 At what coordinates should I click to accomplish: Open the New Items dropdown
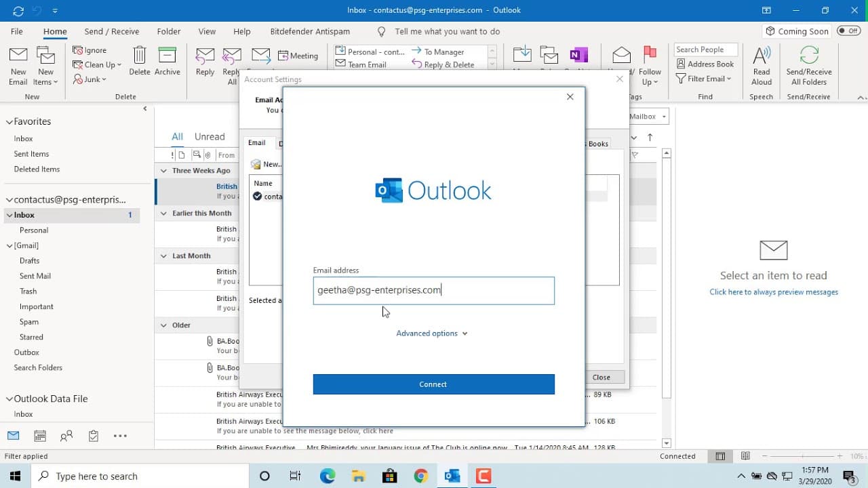click(45, 66)
